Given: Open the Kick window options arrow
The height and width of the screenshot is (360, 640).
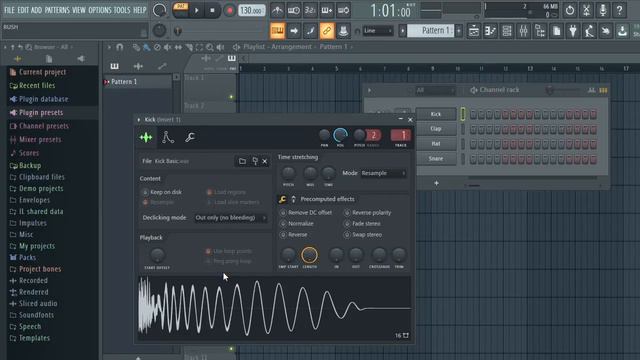Looking at the screenshot, I should pos(139,120).
